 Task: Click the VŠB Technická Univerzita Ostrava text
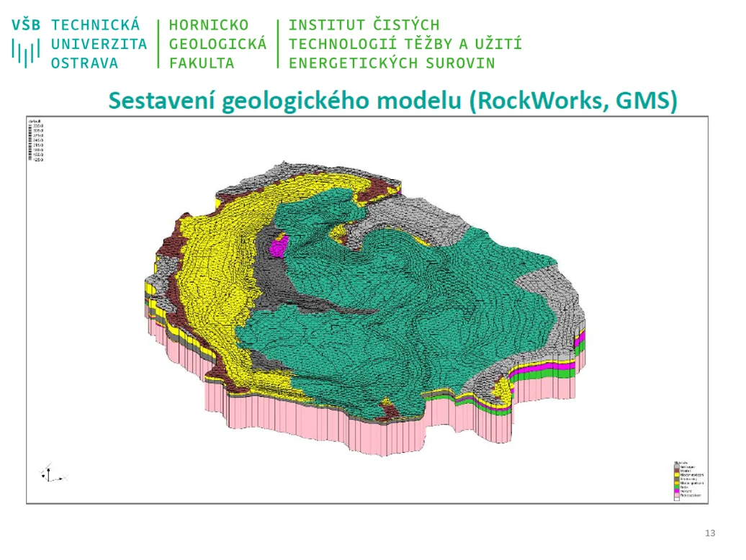79,44
